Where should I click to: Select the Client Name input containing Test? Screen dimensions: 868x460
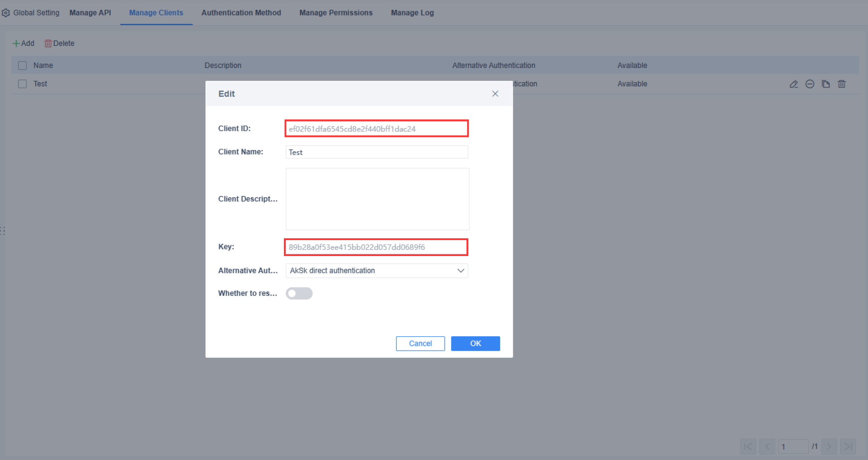click(376, 152)
